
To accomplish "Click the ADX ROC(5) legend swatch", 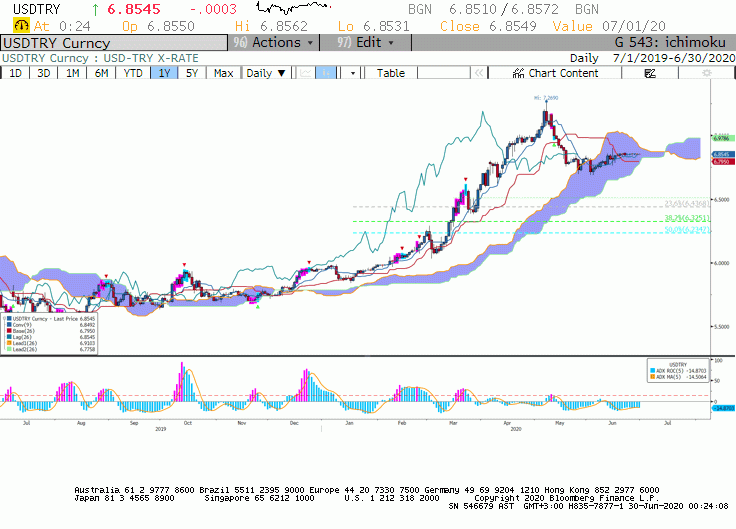I will [652, 370].
